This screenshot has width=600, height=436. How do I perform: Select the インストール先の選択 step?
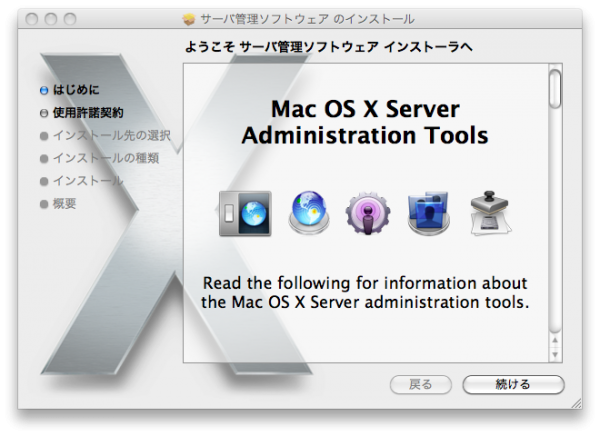click(105, 135)
